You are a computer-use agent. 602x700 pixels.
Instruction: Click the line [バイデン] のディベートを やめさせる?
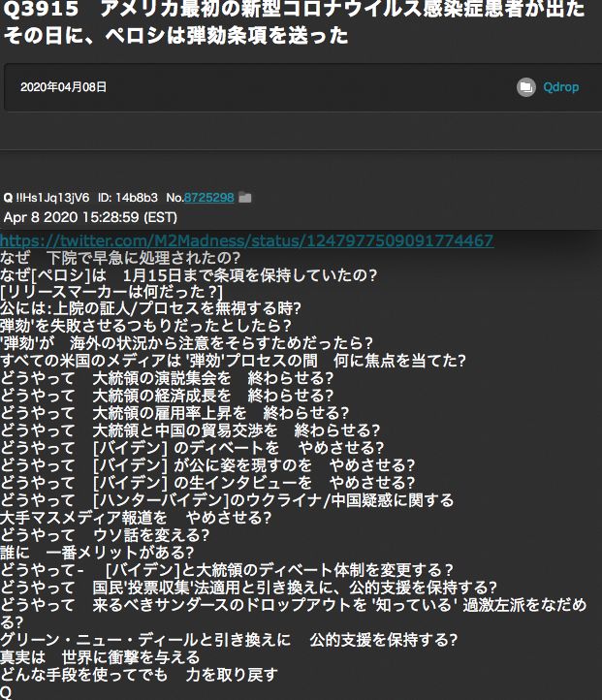coord(192,448)
